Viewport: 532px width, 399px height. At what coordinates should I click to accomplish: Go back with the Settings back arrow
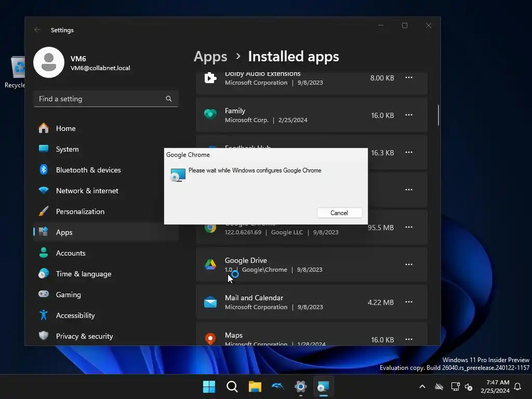37,30
